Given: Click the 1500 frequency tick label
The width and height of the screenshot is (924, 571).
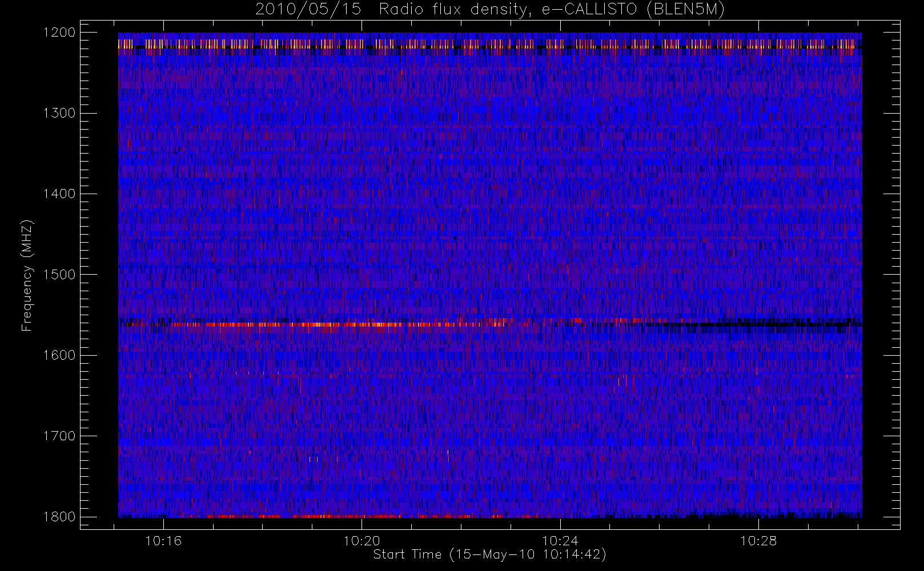Looking at the screenshot, I should pyautogui.click(x=59, y=275).
